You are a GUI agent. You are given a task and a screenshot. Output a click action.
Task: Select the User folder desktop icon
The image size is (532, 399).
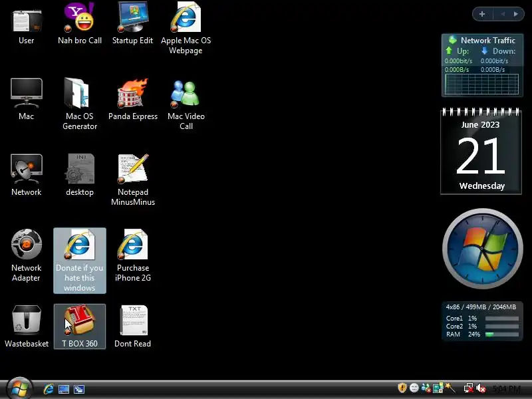pyautogui.click(x=27, y=24)
